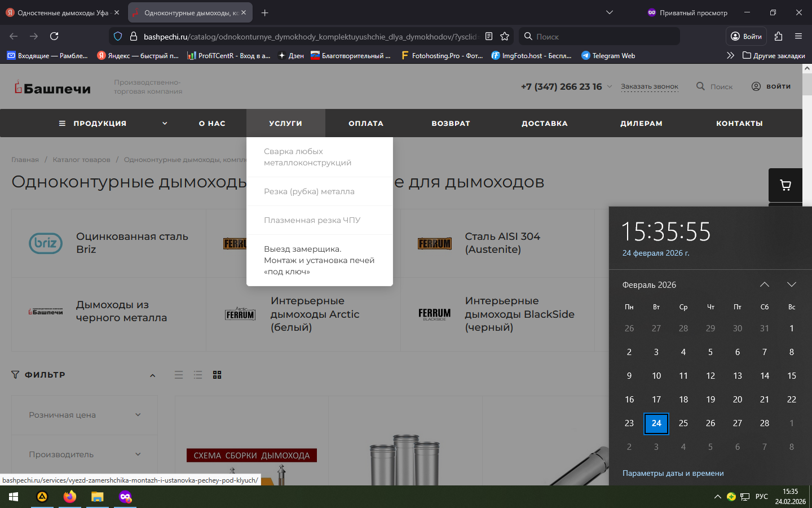Go to previous month in calendar
Viewport: 812px width, 508px height.
click(765, 284)
